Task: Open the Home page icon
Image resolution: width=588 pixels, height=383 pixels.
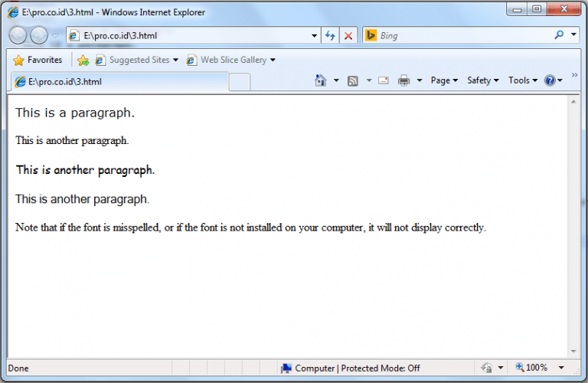Action: (x=321, y=80)
